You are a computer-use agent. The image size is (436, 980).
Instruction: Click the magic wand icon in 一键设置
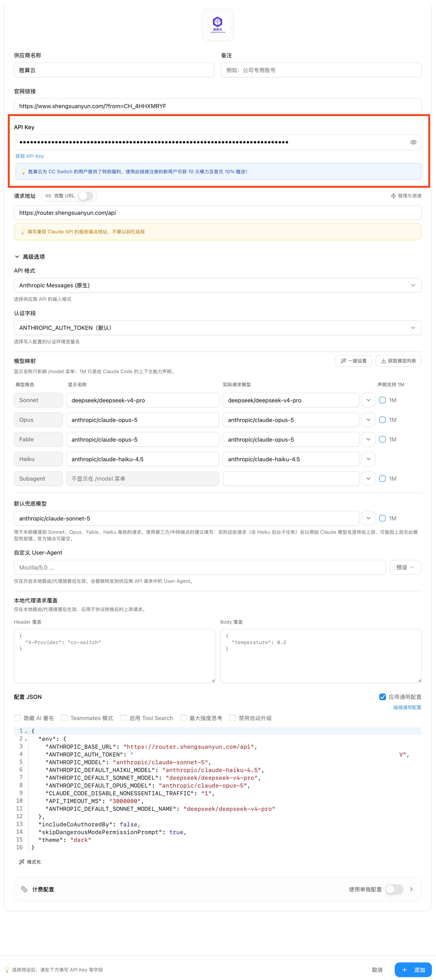click(x=344, y=361)
